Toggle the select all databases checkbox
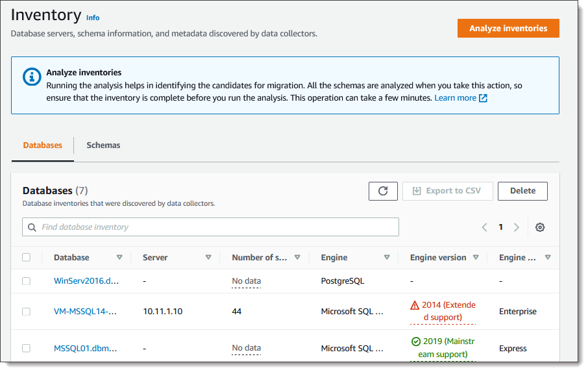Image resolution: width=588 pixels, height=372 pixels. click(x=26, y=257)
